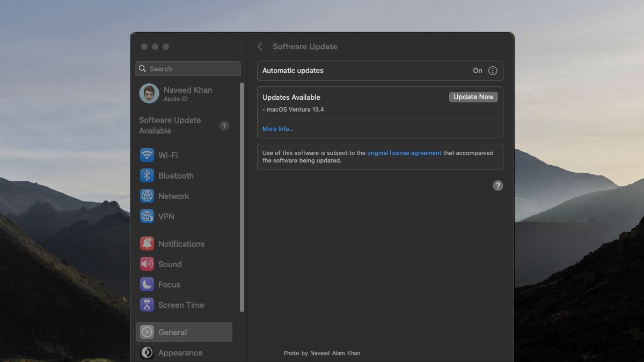Click the Update Now button
644x362 pixels.
(473, 97)
